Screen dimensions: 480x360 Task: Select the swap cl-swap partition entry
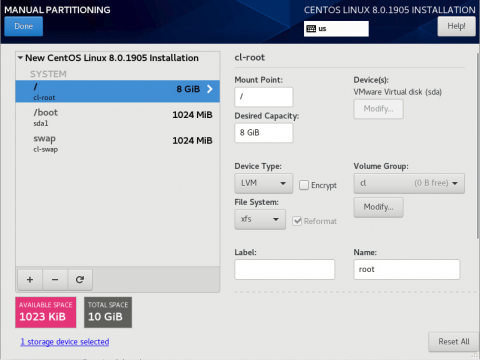point(117,143)
